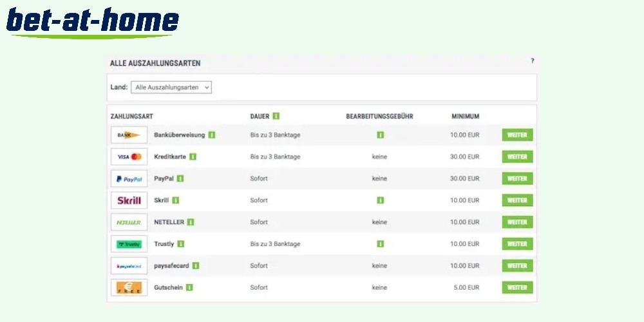Click WEITER for paysafecard
Image resolution: width=644 pixels, height=322 pixels.
coord(517,266)
